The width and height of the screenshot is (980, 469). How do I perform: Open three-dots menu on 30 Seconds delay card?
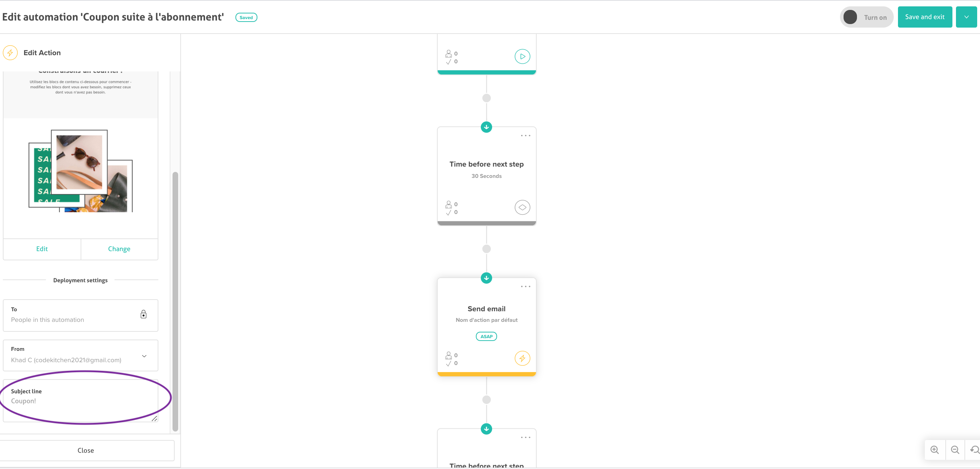point(525,135)
